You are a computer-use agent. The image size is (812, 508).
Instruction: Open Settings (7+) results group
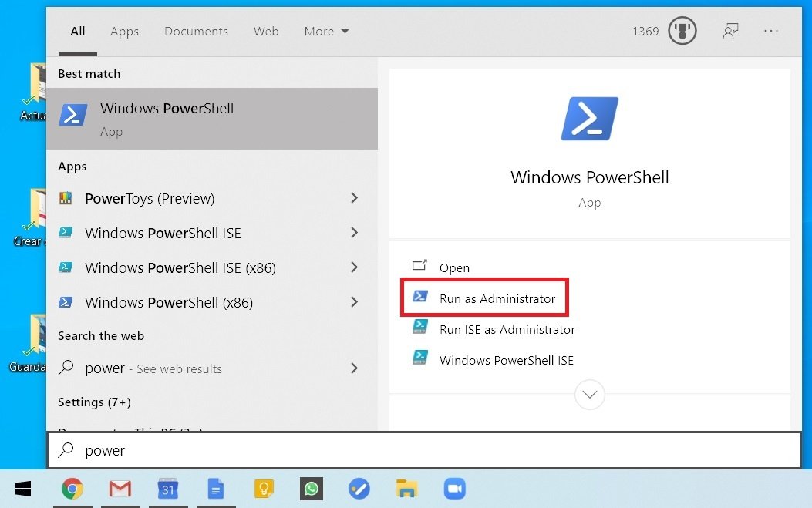[x=94, y=402]
